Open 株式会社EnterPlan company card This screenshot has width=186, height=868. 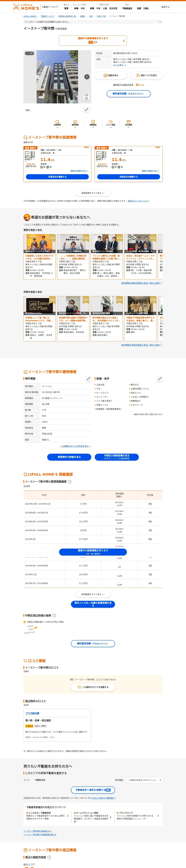(x=40, y=318)
